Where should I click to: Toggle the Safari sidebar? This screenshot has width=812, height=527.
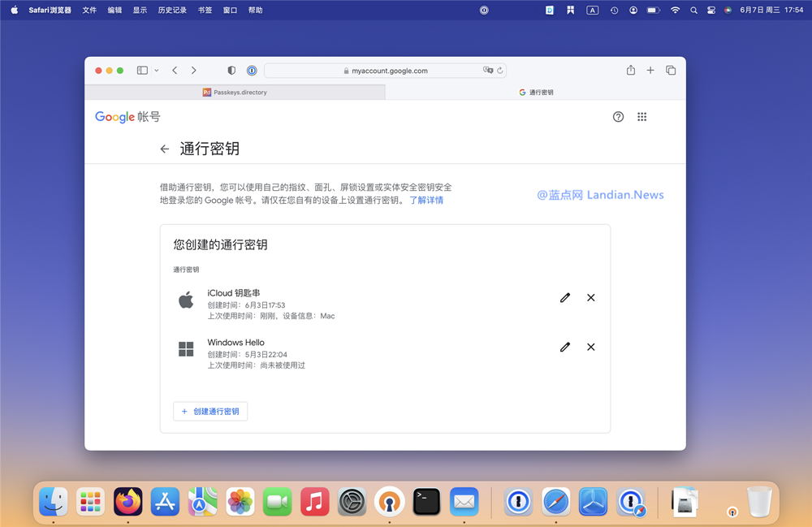pyautogui.click(x=142, y=71)
